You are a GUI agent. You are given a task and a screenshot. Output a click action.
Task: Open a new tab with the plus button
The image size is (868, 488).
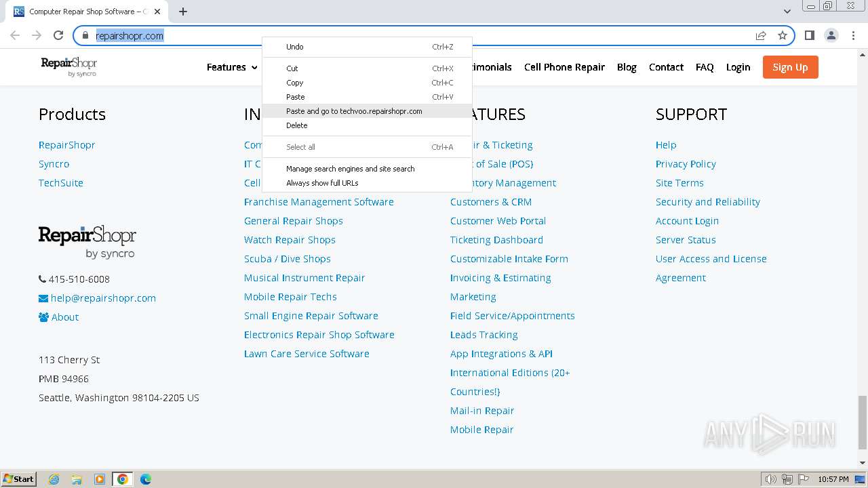click(183, 12)
